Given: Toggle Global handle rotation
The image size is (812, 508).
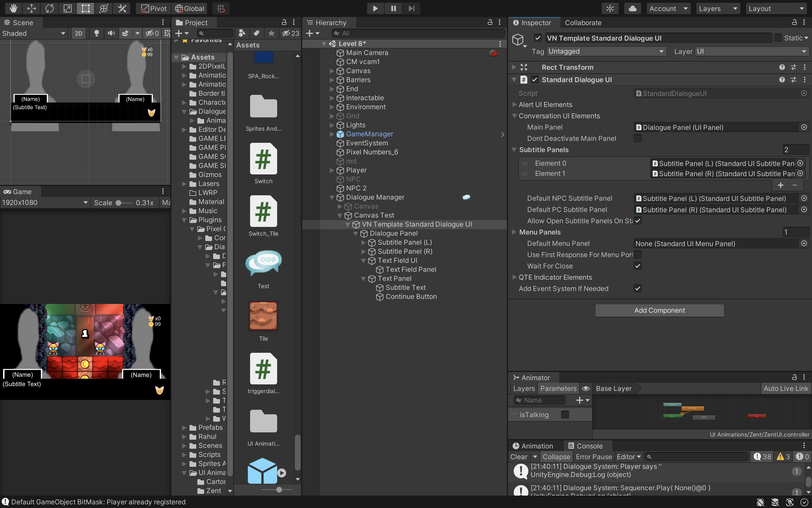Looking at the screenshot, I should (189, 8).
